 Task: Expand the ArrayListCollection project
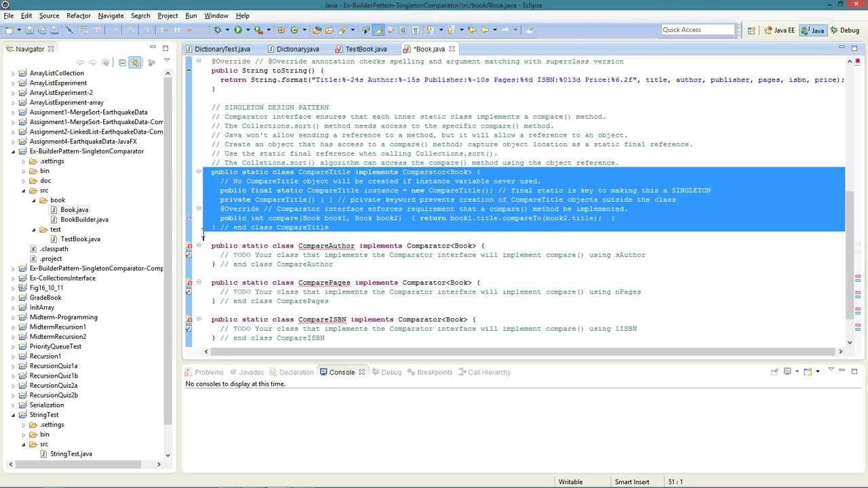[13, 73]
